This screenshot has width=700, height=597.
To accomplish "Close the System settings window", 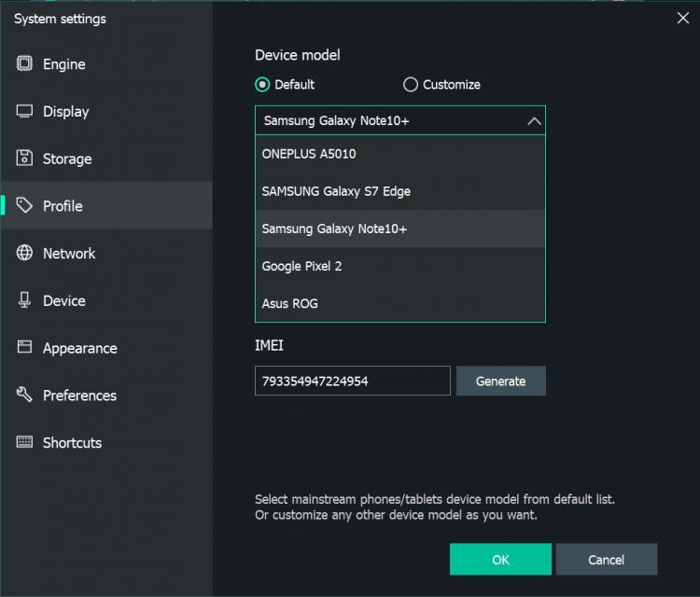I will pyautogui.click(x=681, y=16).
